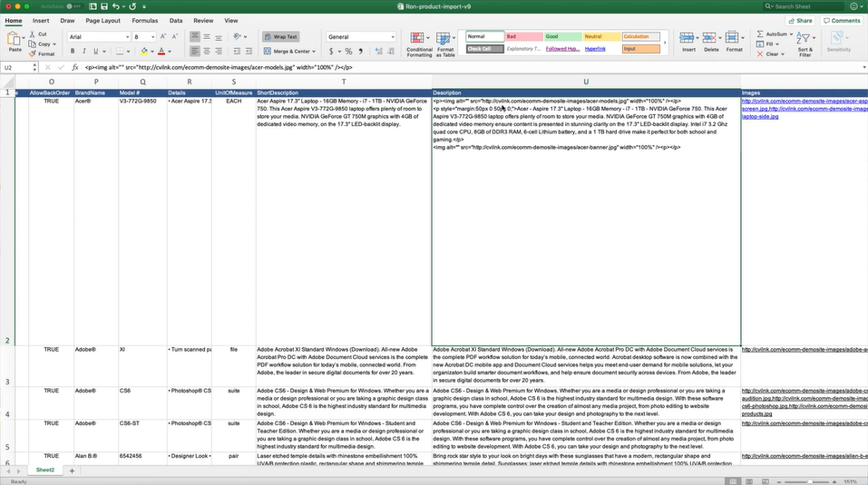This screenshot has height=485, width=868.
Task: Open the Data ribbon tab
Action: (x=176, y=21)
